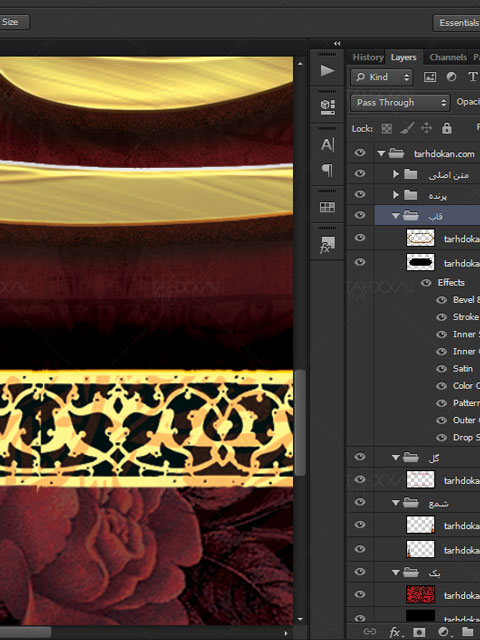Open the 3D panel cube icon

coord(327,107)
